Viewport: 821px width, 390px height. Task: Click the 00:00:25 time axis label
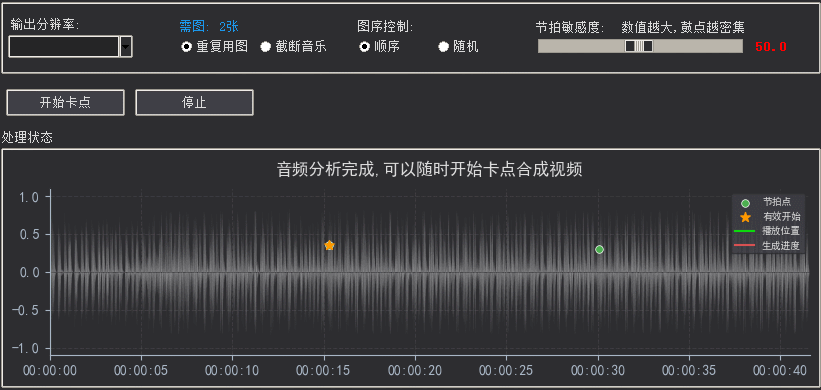tap(506, 371)
